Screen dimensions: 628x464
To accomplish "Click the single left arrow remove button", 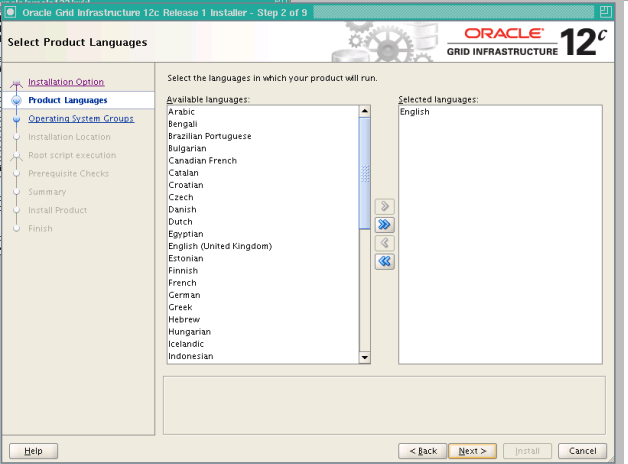I will [384, 243].
